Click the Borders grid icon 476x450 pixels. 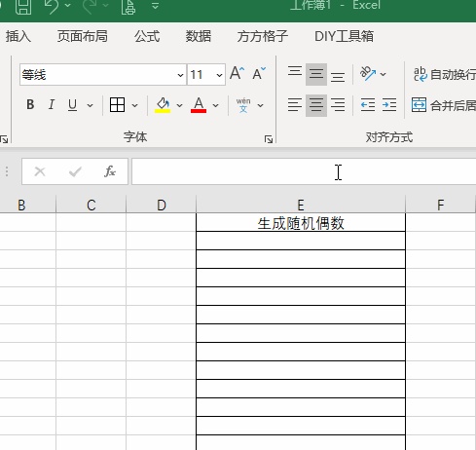[117, 105]
